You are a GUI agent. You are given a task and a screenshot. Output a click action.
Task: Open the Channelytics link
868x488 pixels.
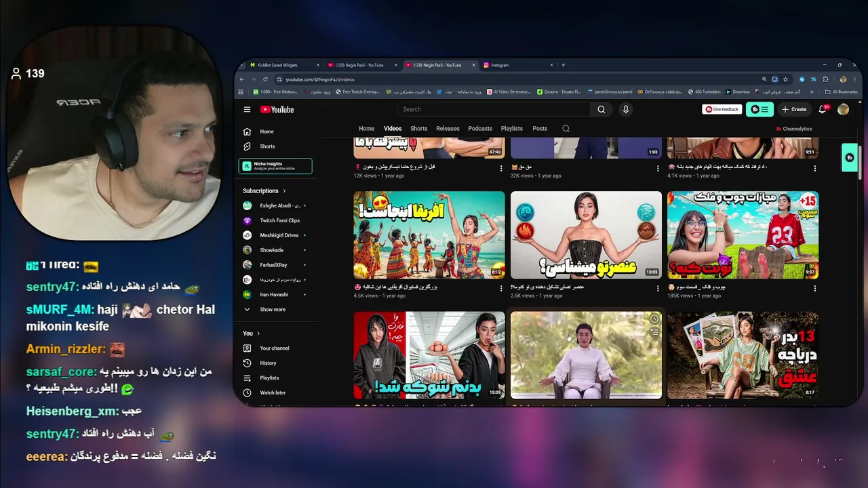point(794,129)
